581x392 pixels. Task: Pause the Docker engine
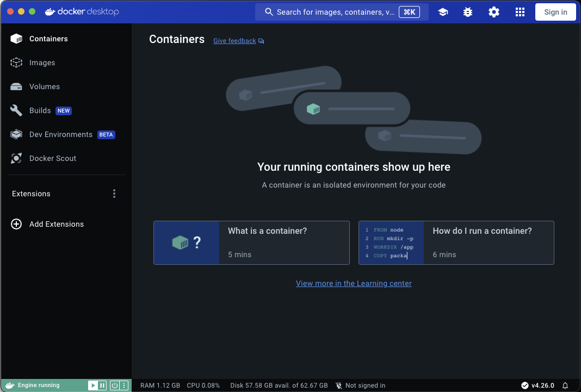click(102, 385)
